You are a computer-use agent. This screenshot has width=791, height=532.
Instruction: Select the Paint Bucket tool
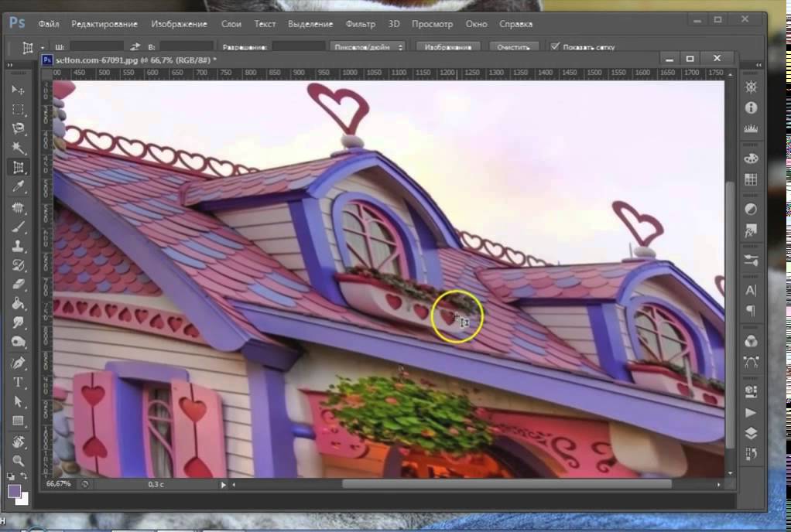click(x=18, y=303)
